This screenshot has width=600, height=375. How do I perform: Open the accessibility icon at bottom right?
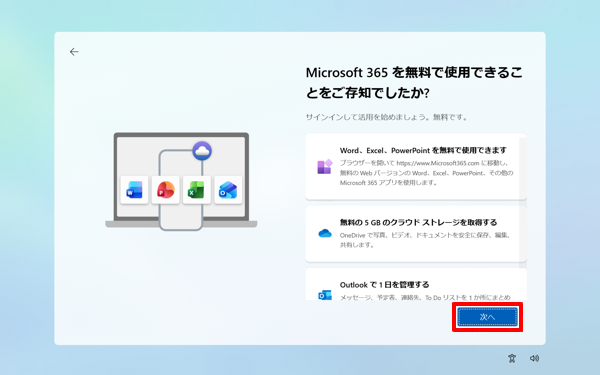[512, 358]
